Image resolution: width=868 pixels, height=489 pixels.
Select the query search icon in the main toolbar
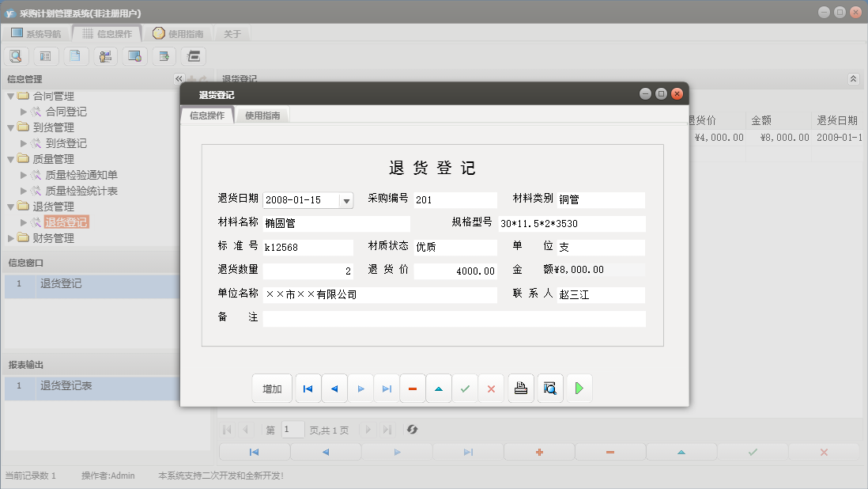click(x=16, y=55)
